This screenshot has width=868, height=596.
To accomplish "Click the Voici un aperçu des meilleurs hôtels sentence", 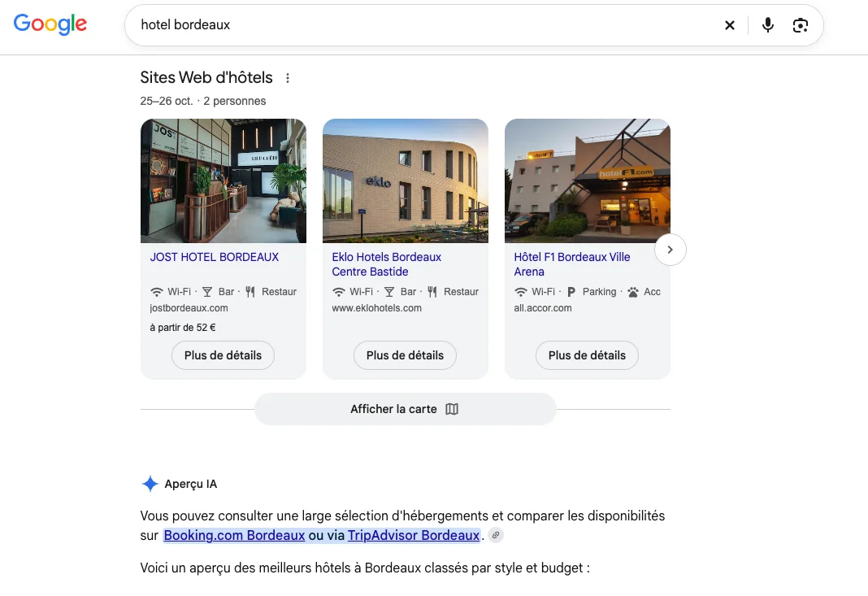I will pyautogui.click(x=365, y=568).
